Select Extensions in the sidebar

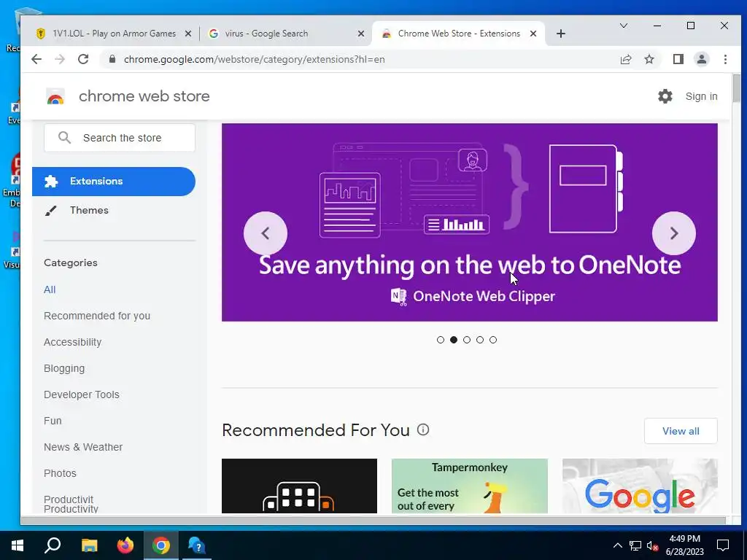click(113, 182)
